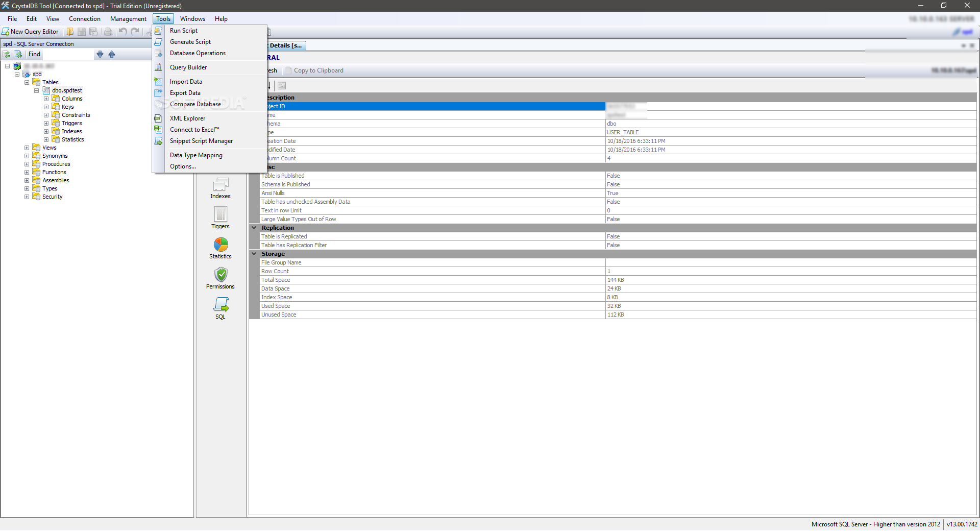Open the Tiggers sidebar icon
Screen dimensions: 980x531
coord(220,218)
